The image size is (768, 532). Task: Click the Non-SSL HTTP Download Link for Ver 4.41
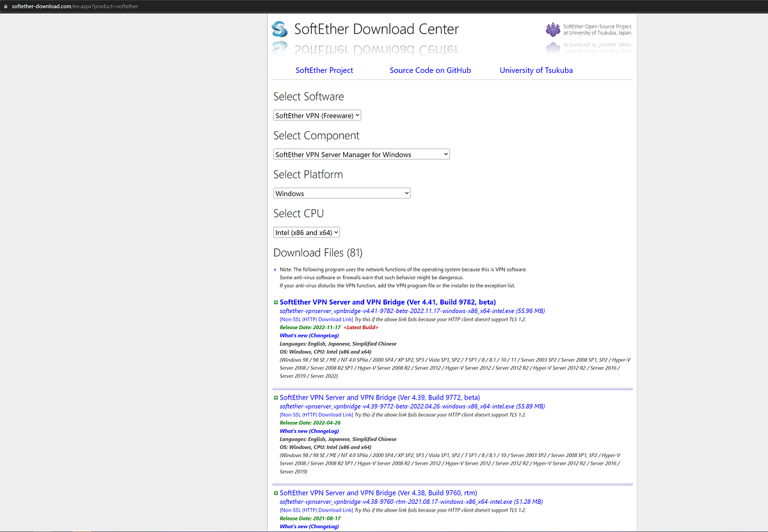click(314, 319)
